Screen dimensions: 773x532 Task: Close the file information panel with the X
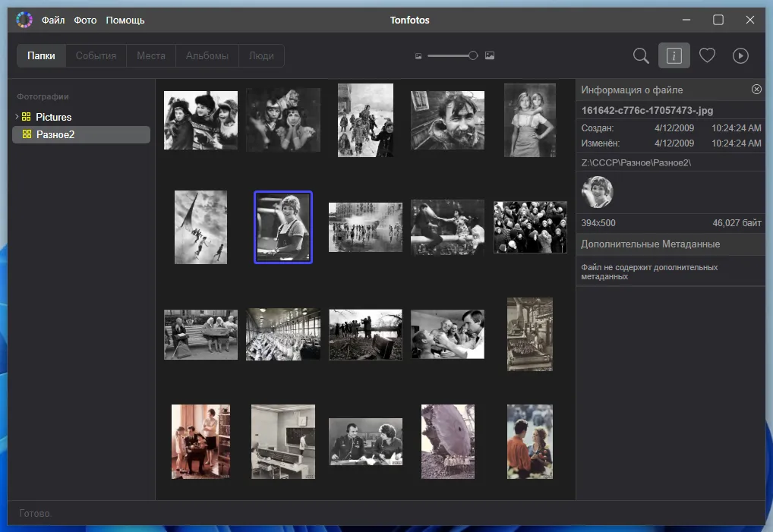click(x=756, y=89)
